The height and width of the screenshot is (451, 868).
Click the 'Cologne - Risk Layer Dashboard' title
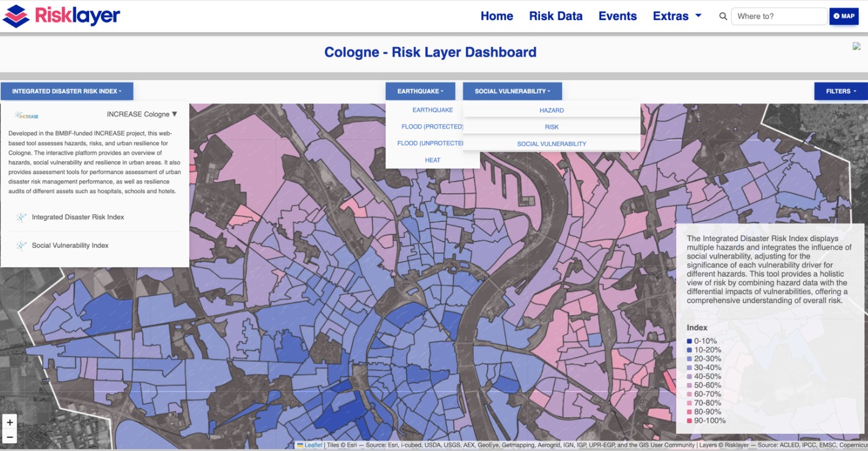pos(430,52)
